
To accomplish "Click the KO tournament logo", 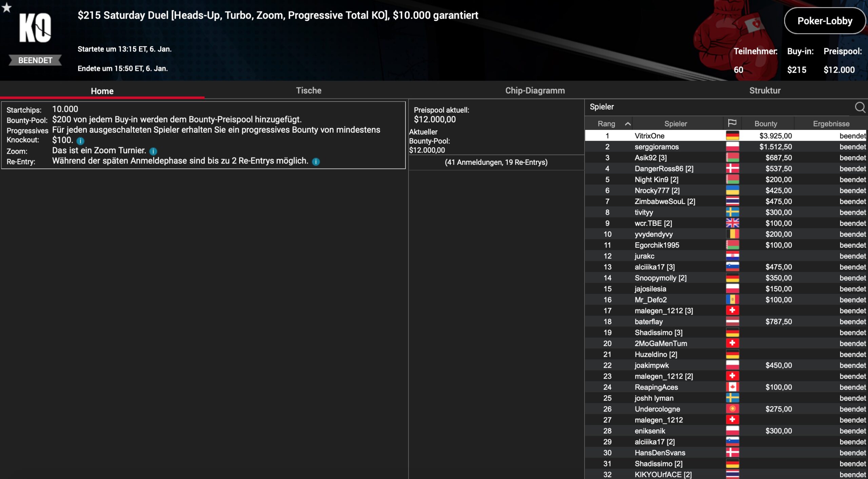I will tap(35, 28).
